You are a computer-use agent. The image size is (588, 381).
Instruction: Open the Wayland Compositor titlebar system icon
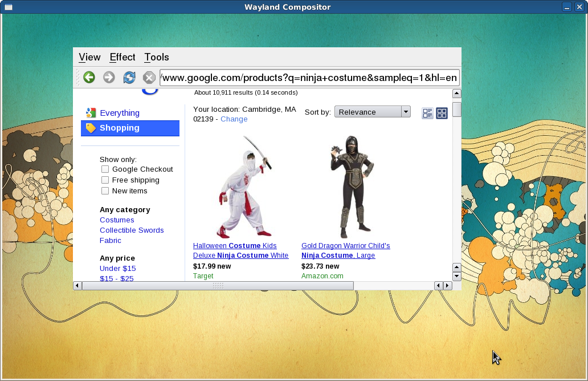click(7, 7)
